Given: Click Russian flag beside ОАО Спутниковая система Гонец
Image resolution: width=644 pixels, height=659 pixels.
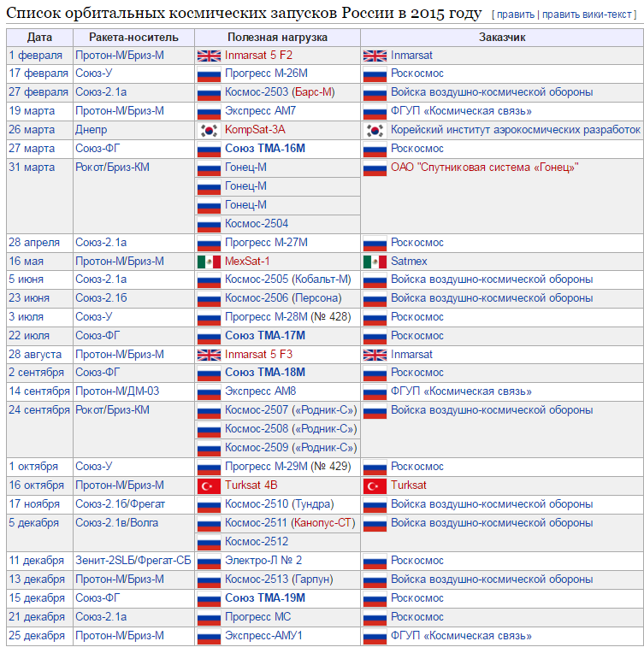Looking at the screenshot, I should click(x=375, y=168).
